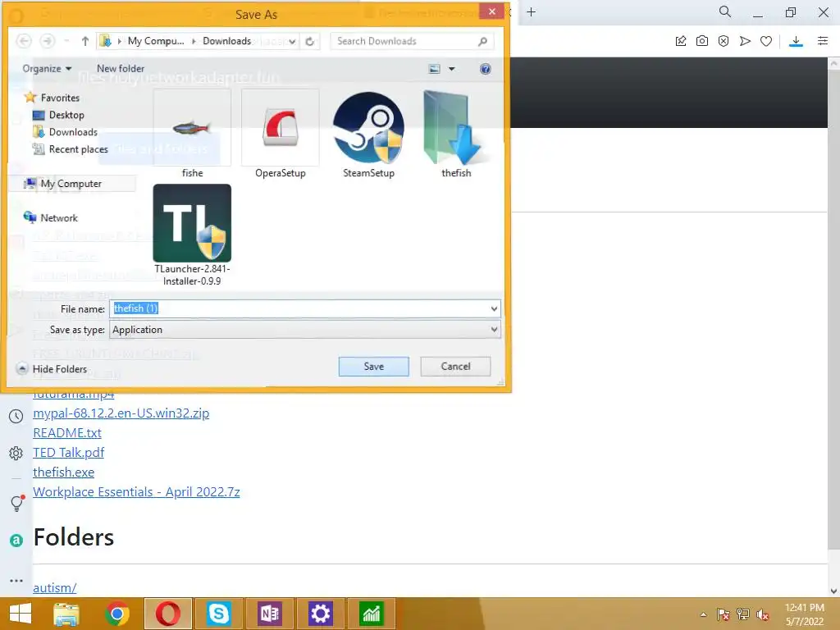Image resolution: width=840 pixels, height=630 pixels.
Task: Change view with the view icon button
Action: pos(435,69)
